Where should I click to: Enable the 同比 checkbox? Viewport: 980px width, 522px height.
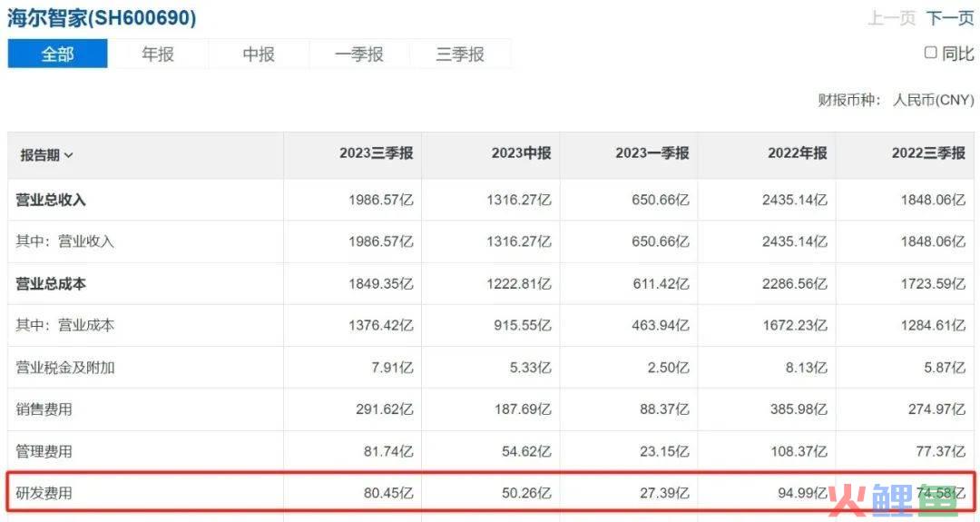[931, 53]
